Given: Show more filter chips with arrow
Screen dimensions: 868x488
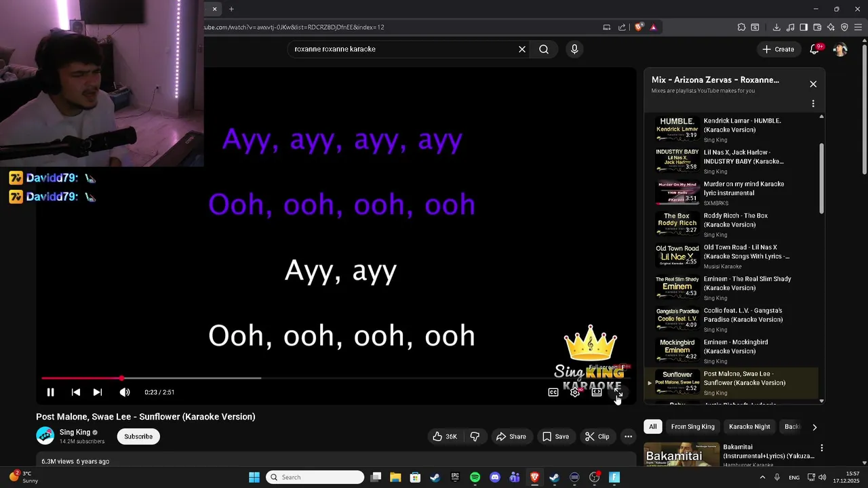Looking at the screenshot, I should click(814, 427).
